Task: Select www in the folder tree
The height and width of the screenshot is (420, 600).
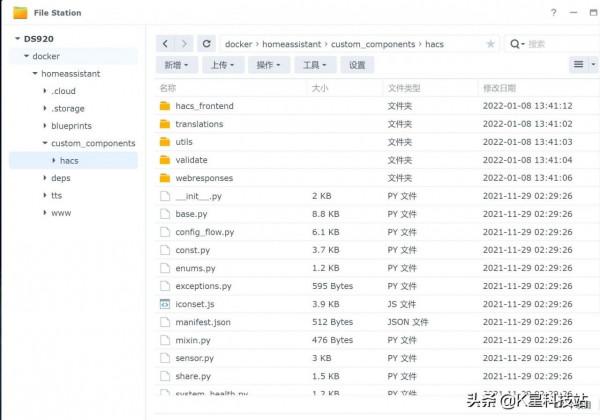Action: tap(61, 213)
